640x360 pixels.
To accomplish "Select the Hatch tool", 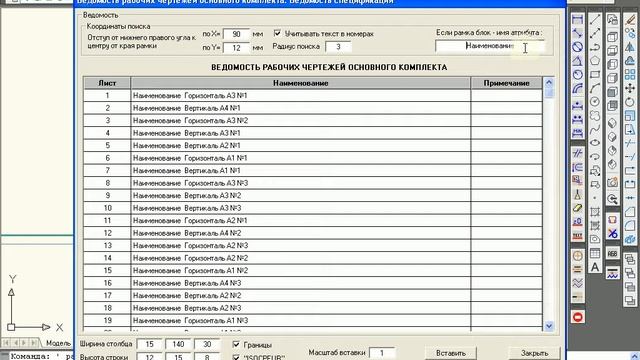I will 595,212.
